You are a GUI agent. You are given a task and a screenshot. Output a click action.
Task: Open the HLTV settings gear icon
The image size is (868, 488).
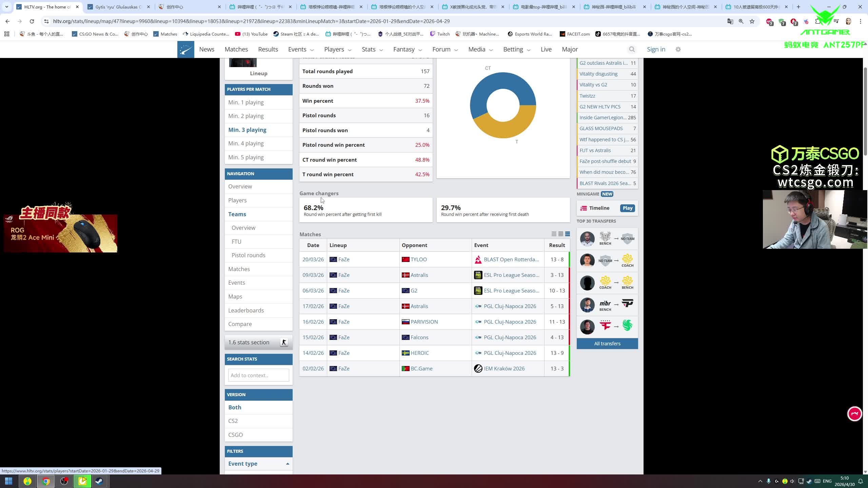678,49
